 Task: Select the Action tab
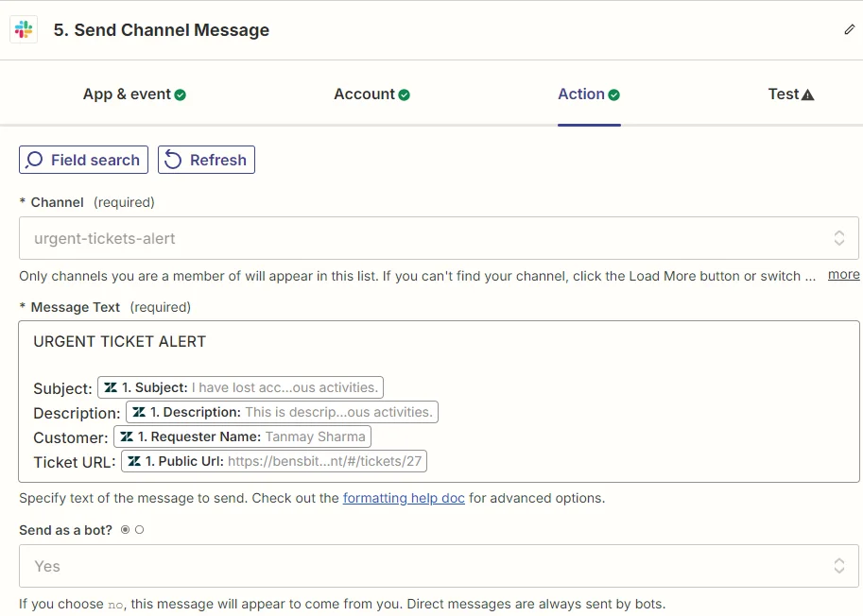589,94
